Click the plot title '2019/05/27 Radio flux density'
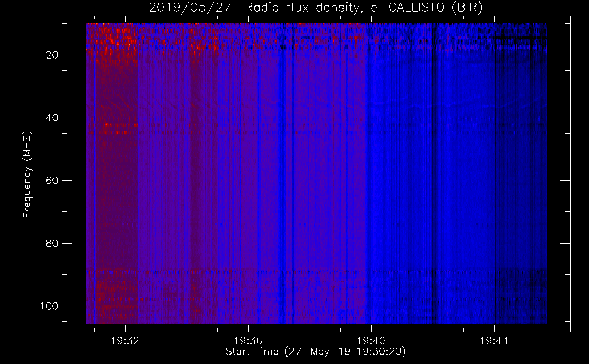This screenshot has width=589, height=364. tap(316, 7)
